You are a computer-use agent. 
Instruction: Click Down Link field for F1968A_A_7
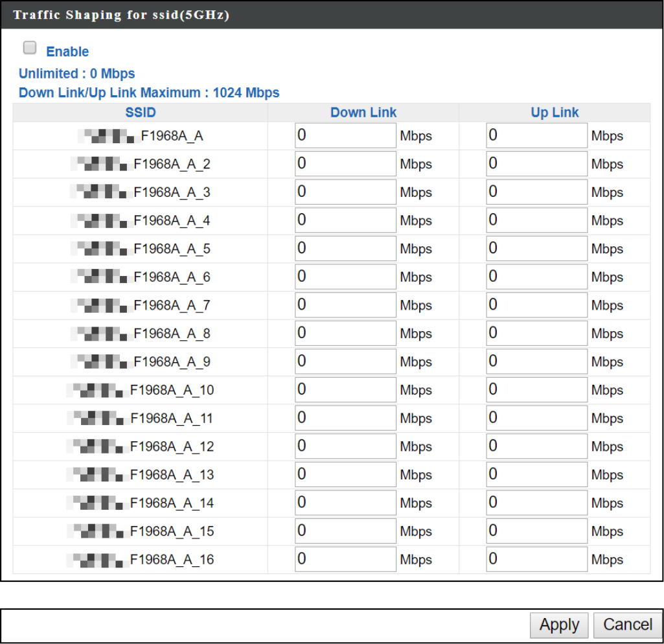coord(345,305)
